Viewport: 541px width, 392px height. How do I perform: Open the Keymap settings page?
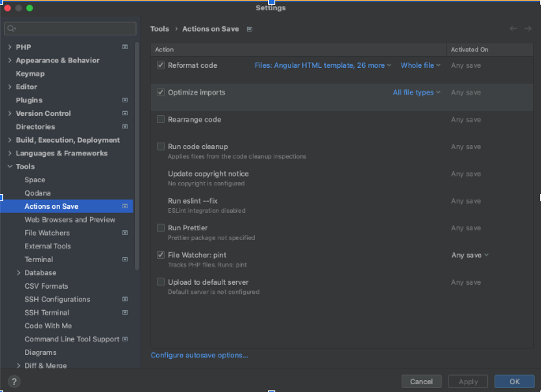click(30, 73)
